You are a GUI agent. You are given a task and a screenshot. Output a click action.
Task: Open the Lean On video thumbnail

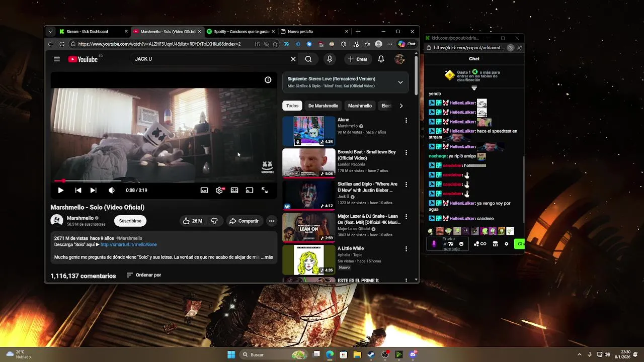[308, 227]
